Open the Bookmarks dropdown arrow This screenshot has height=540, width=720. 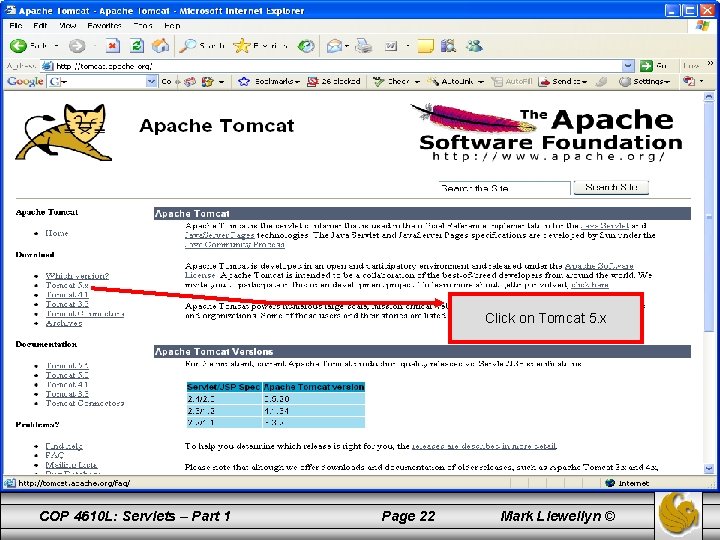pos(298,82)
